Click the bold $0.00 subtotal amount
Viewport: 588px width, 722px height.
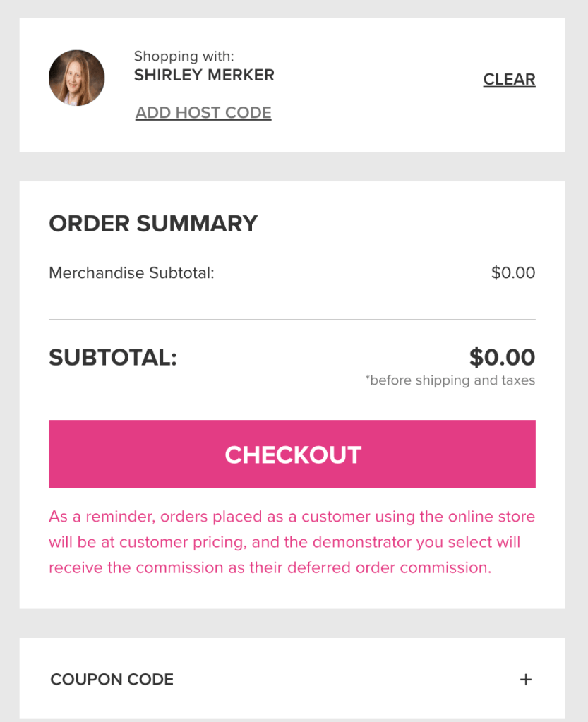(502, 358)
